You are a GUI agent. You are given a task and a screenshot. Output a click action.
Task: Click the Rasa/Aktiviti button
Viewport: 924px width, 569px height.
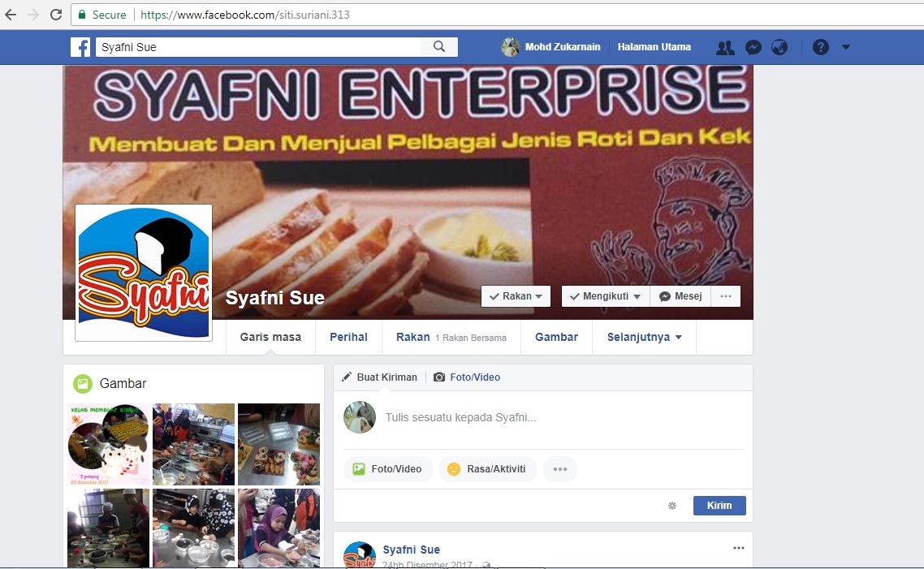click(487, 469)
